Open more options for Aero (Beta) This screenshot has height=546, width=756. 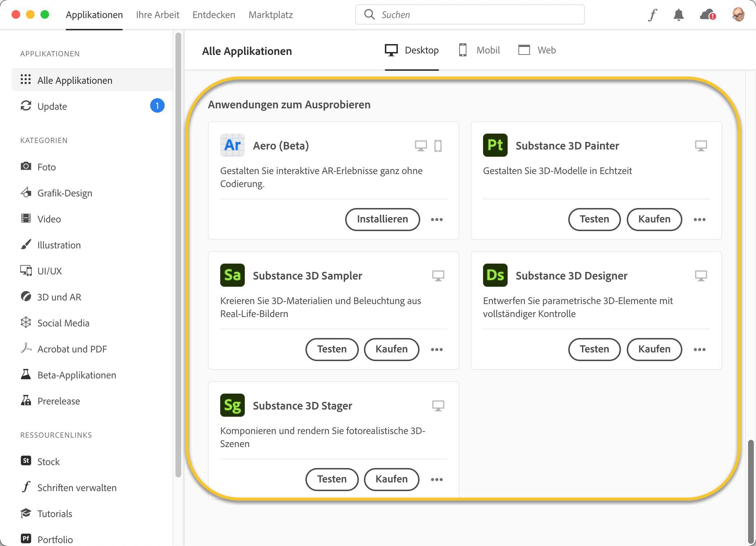[x=436, y=220]
